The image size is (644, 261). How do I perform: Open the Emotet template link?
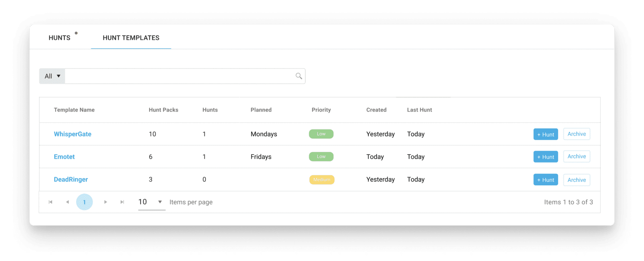[x=64, y=157]
